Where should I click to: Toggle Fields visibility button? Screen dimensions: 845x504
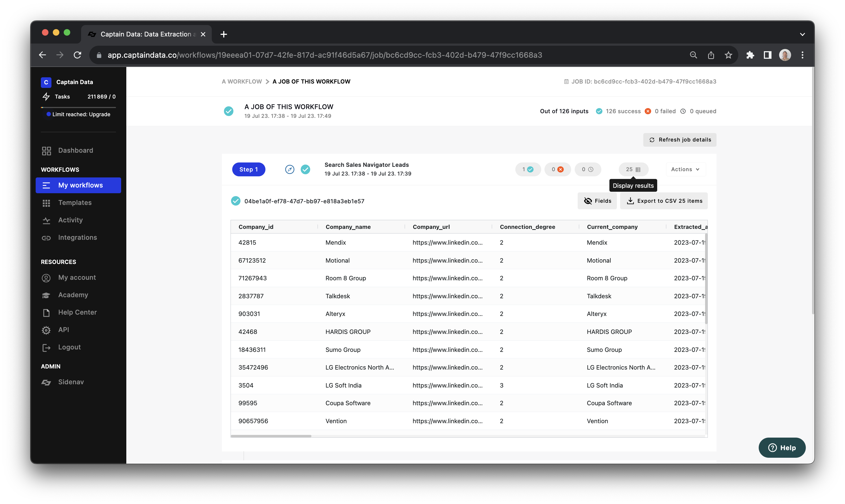[597, 201]
